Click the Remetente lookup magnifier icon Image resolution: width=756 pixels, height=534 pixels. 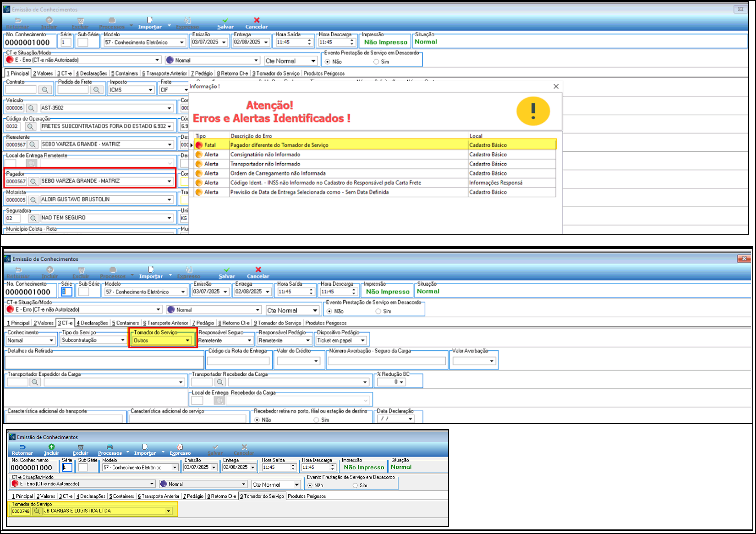tap(32, 144)
